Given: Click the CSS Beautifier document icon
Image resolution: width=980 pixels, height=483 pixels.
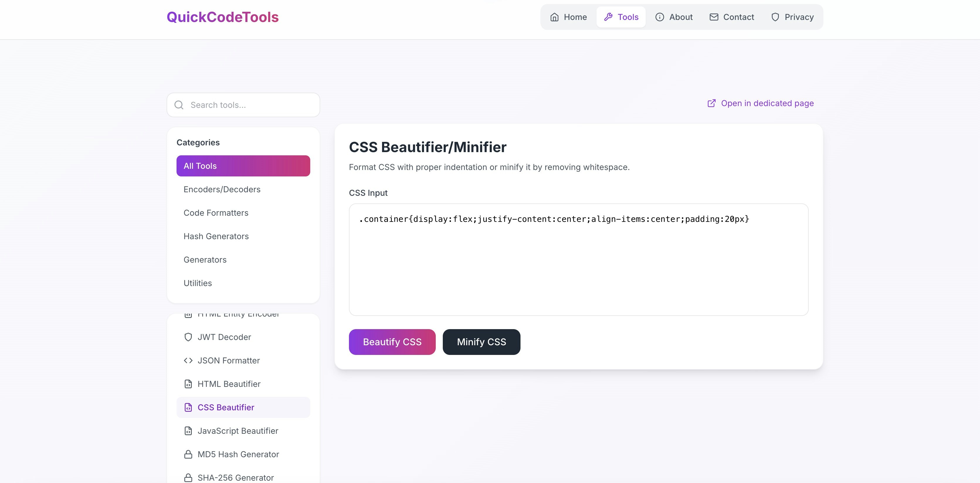Looking at the screenshot, I should 189,407.
